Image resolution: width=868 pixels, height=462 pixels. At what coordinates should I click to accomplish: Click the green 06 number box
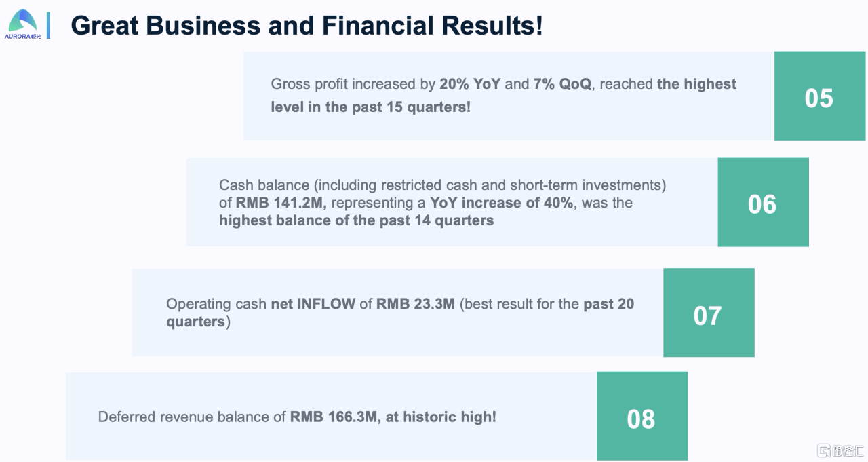tap(762, 204)
